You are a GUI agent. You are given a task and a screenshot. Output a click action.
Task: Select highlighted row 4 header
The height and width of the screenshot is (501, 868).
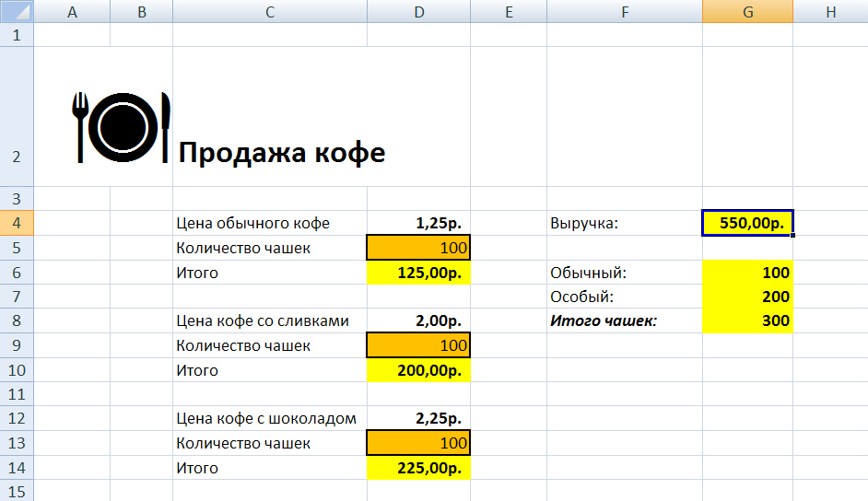pyautogui.click(x=17, y=223)
